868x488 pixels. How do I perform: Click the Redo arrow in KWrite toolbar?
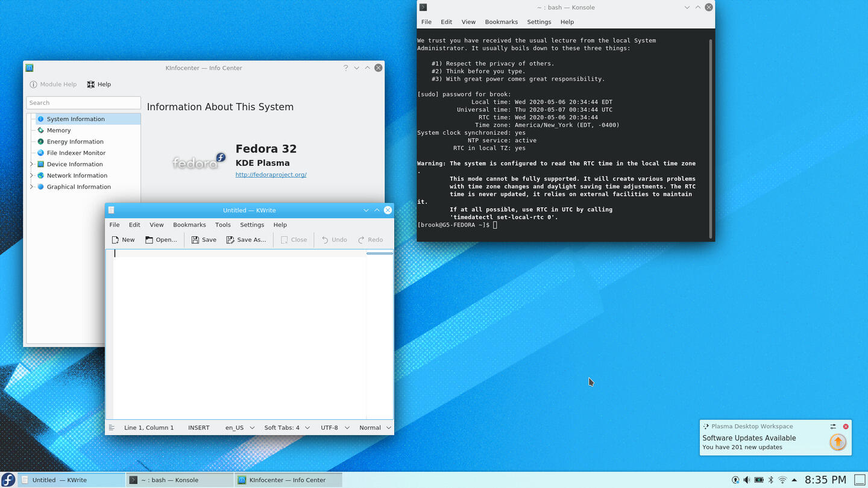361,240
